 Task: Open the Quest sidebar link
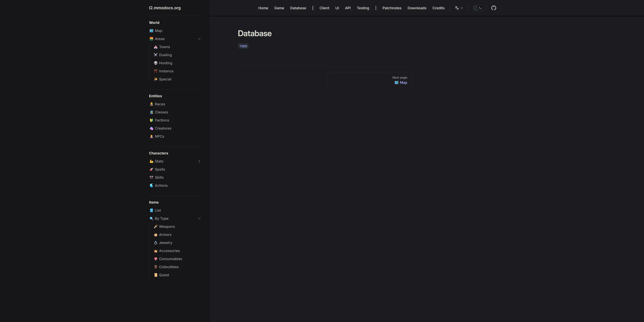164,275
